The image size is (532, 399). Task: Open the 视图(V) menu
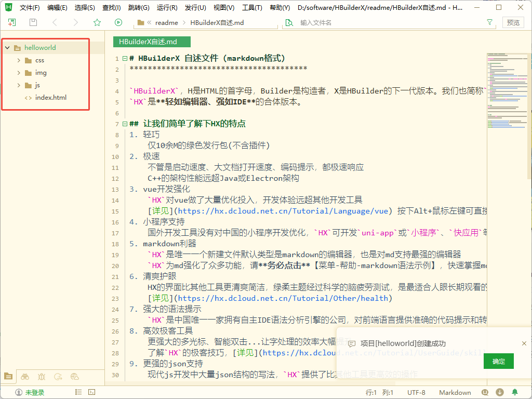[x=224, y=7]
